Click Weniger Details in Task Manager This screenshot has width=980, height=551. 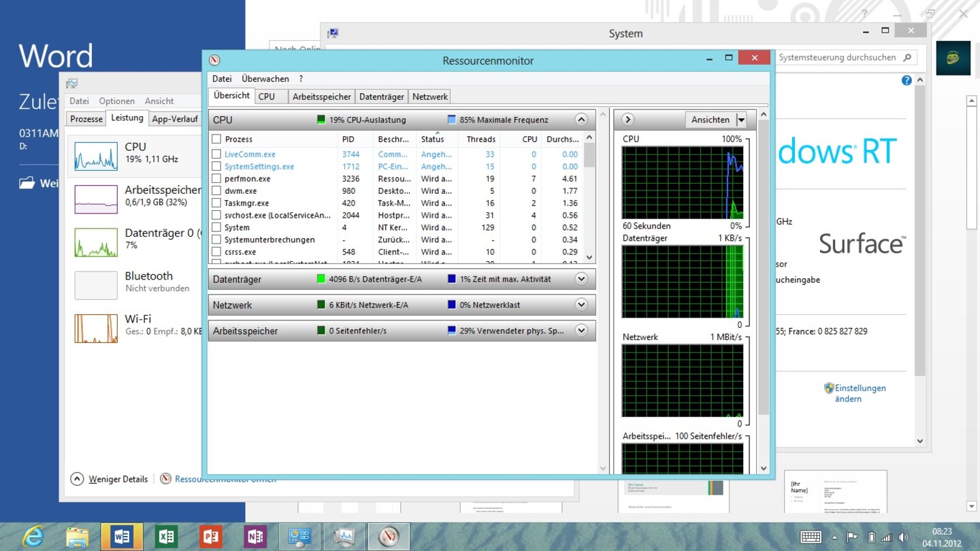pyautogui.click(x=118, y=479)
